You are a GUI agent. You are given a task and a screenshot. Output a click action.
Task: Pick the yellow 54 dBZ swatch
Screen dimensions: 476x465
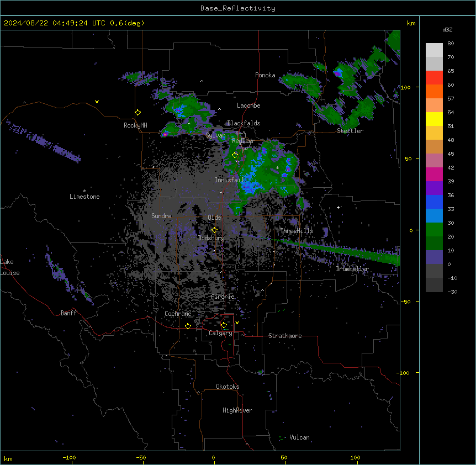pos(434,119)
